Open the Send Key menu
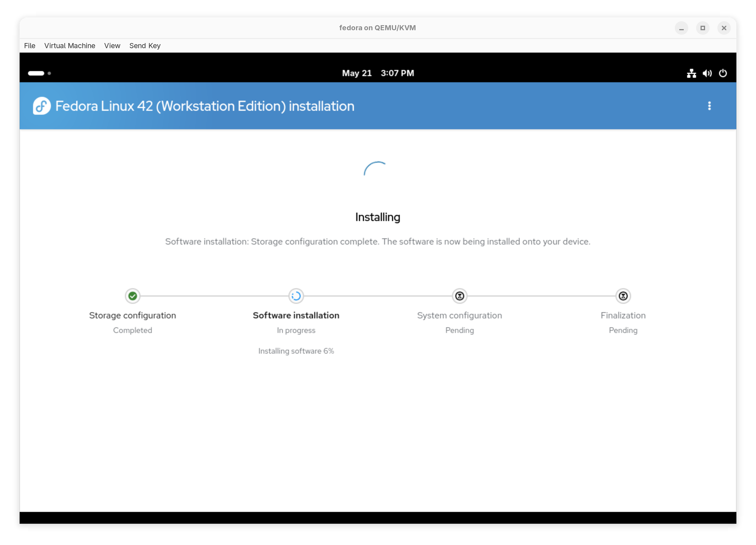Image resolution: width=756 pixels, height=545 pixels. click(145, 46)
